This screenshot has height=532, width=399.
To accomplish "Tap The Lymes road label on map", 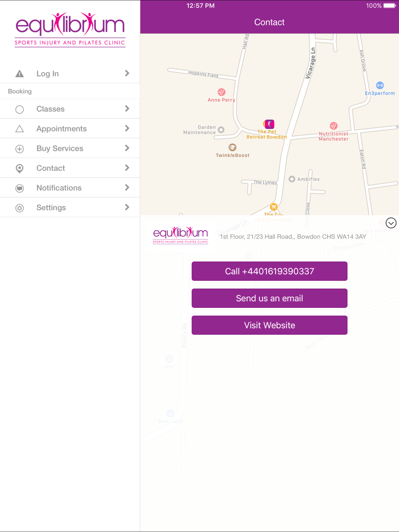I will (265, 182).
